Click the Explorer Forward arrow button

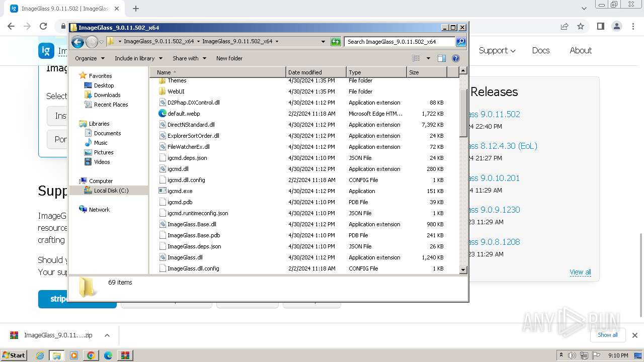point(92,42)
